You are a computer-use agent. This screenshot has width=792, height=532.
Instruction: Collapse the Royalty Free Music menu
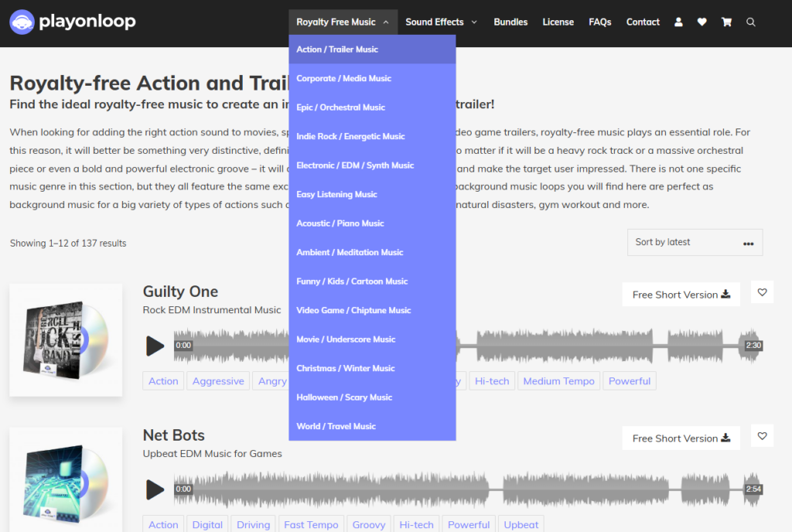click(343, 22)
